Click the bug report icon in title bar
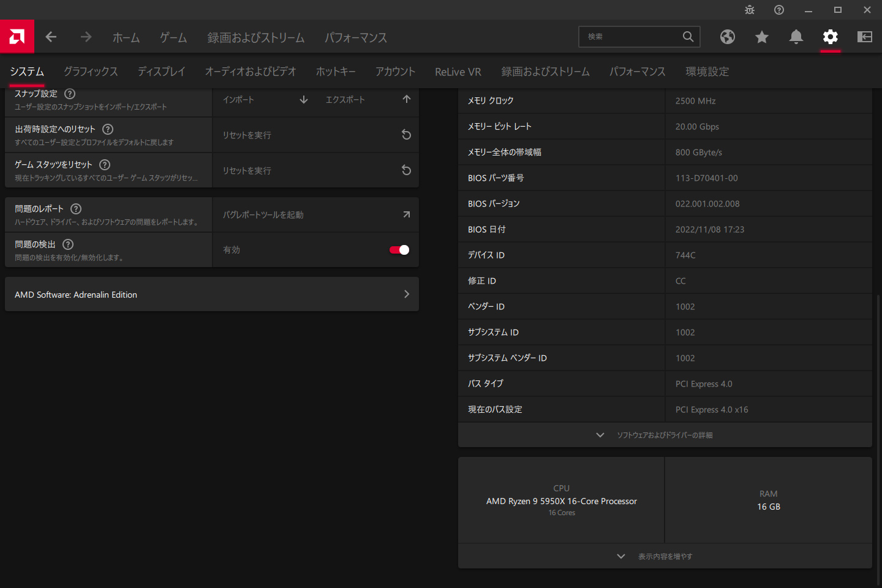This screenshot has width=882, height=588. point(750,10)
